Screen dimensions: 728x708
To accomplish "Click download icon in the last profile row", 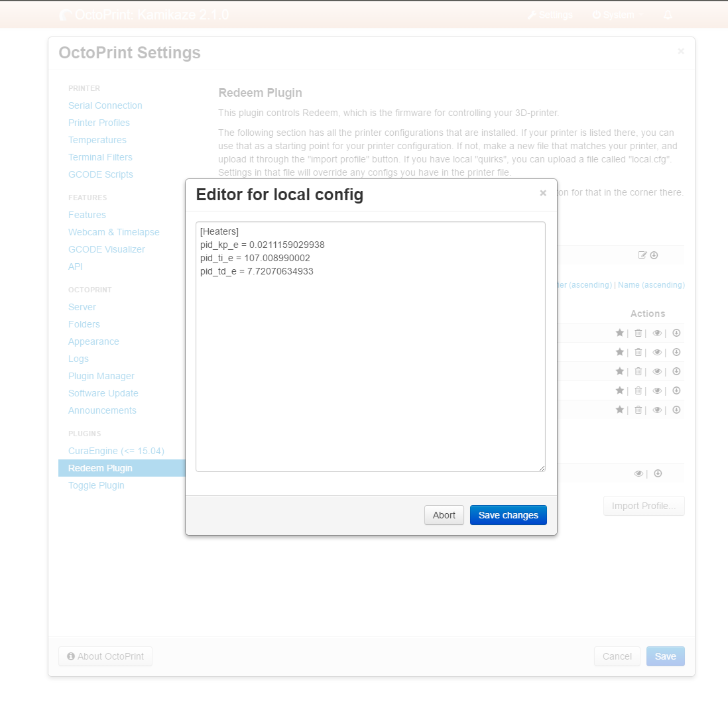I will pos(676,410).
